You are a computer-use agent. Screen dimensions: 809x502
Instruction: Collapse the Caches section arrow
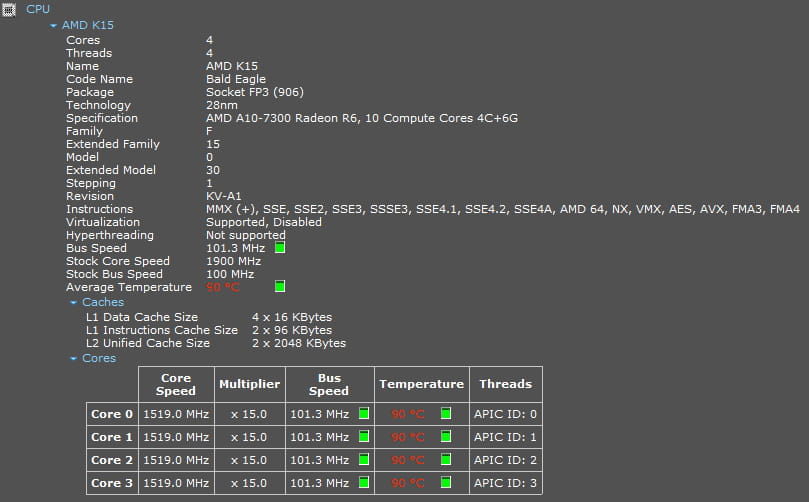pyautogui.click(x=73, y=302)
